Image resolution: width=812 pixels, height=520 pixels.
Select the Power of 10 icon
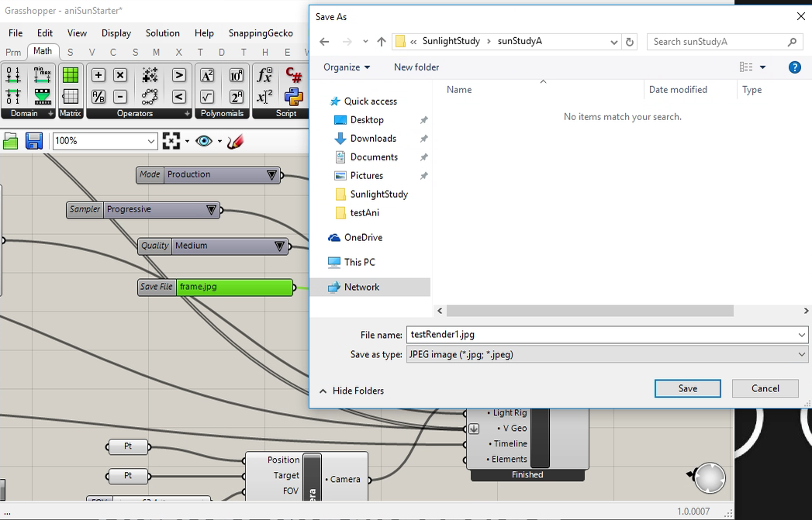click(236, 75)
